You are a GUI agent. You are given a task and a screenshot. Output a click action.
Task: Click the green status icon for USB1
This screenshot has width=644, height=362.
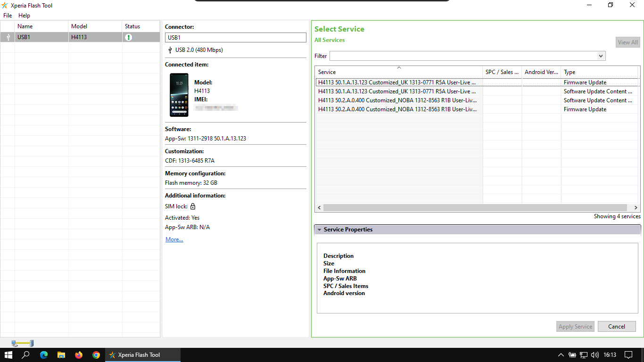point(129,37)
